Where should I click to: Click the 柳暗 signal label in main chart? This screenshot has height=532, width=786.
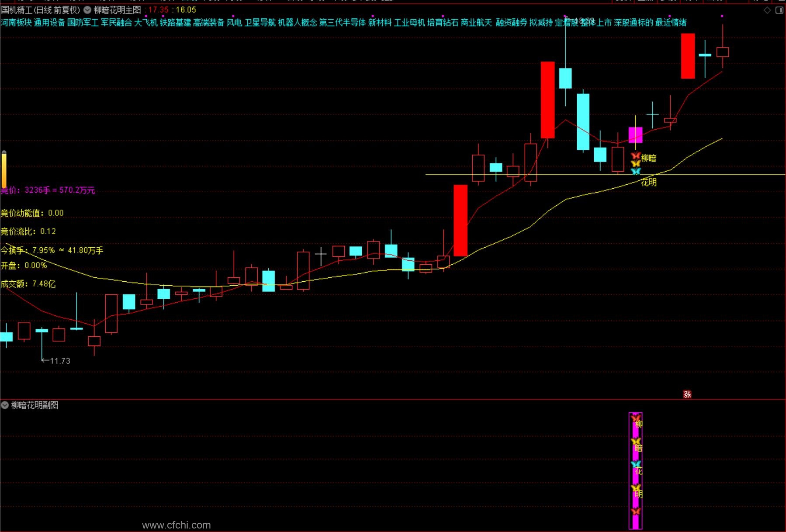click(649, 158)
